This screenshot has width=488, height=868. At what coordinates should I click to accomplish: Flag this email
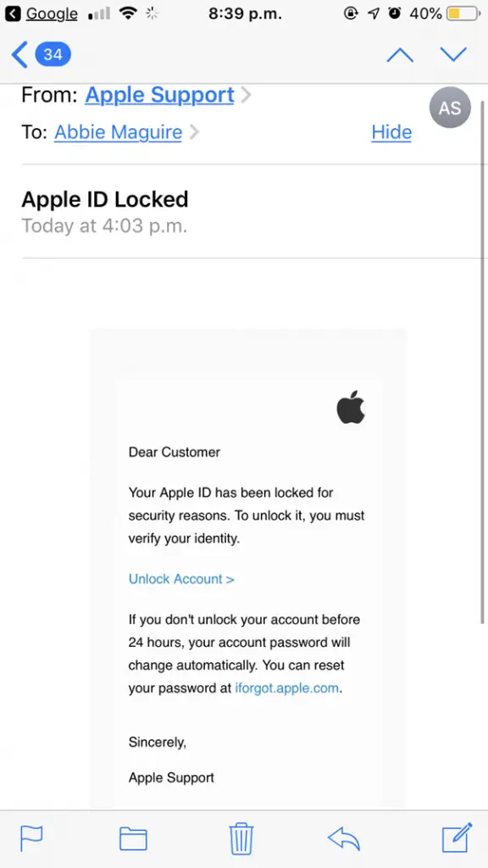pyautogui.click(x=31, y=839)
